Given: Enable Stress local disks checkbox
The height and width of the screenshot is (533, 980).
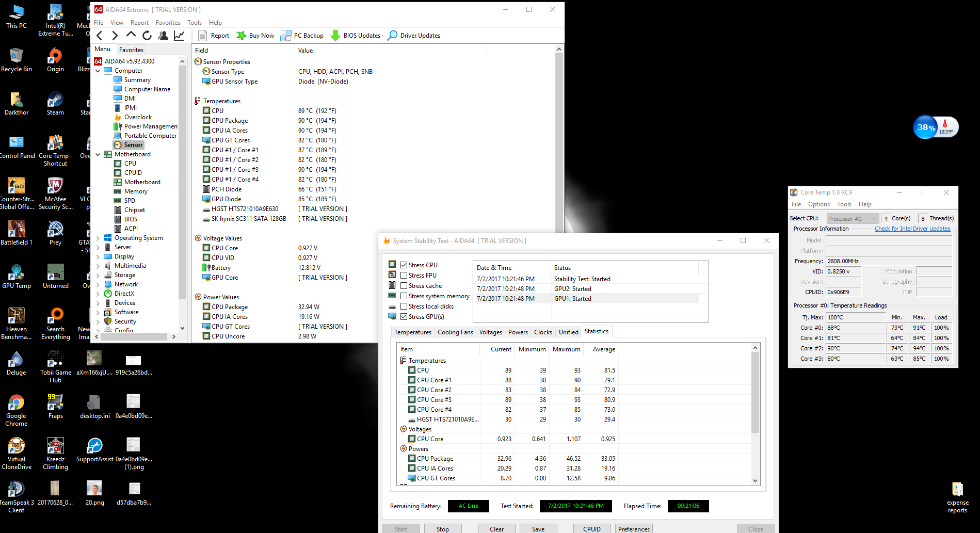Looking at the screenshot, I should 404,306.
